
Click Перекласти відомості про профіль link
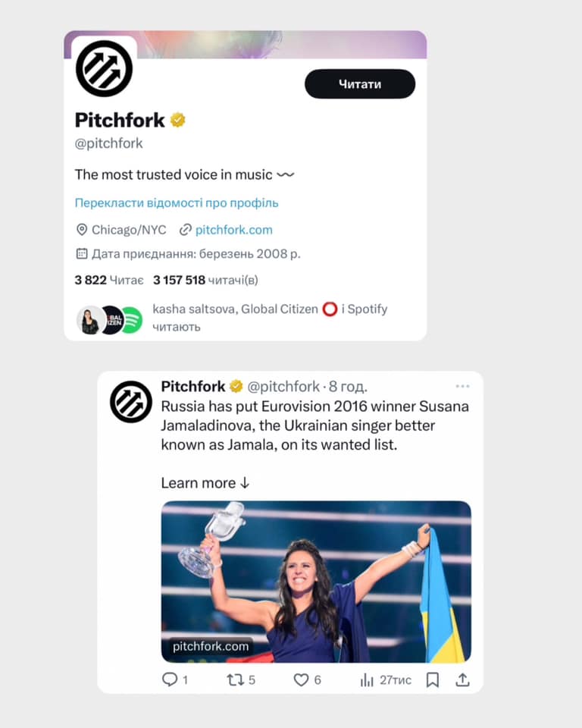pos(177,203)
